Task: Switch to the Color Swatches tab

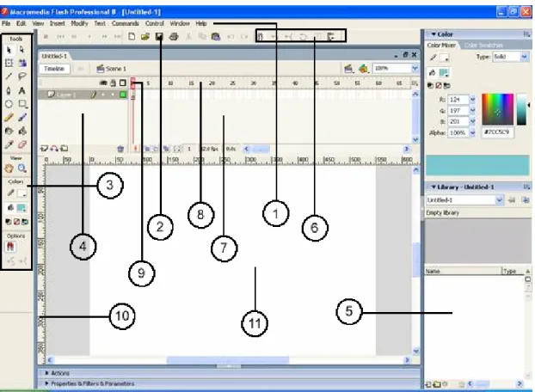Action: coord(483,46)
